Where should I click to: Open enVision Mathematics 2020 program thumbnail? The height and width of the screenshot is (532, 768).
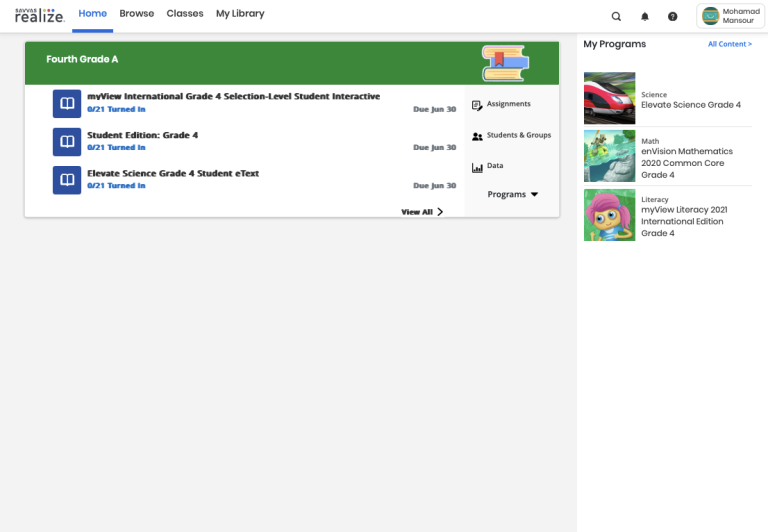point(609,155)
